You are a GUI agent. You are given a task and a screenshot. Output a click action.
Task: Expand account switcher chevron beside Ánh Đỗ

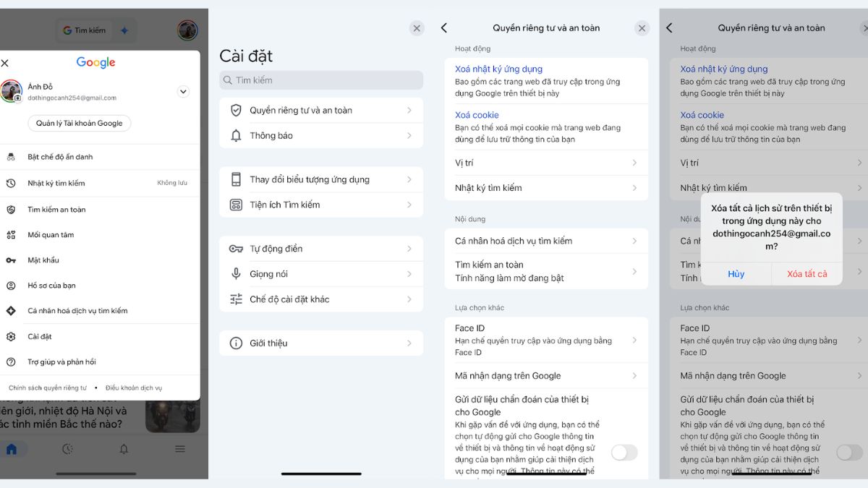pyautogui.click(x=183, y=92)
